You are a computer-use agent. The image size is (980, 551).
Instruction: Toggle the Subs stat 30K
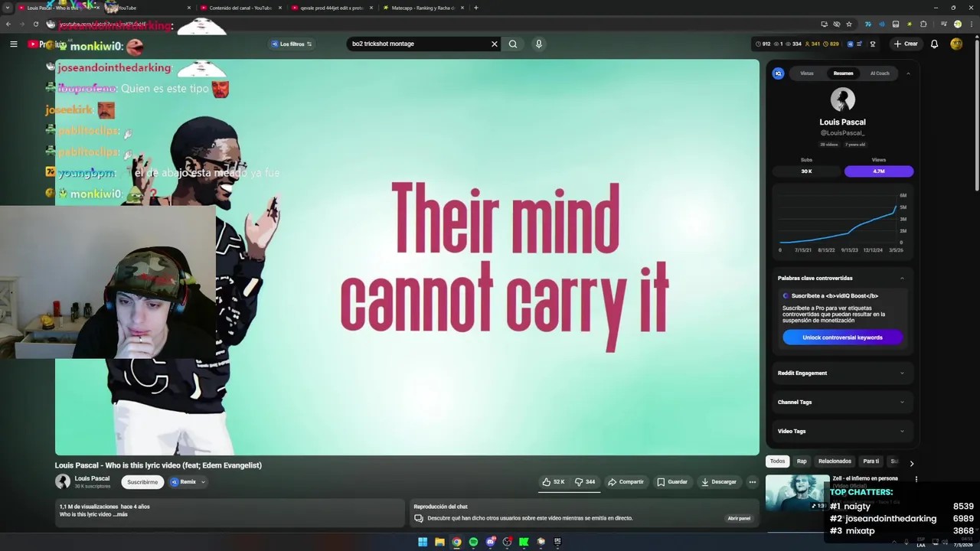point(806,171)
